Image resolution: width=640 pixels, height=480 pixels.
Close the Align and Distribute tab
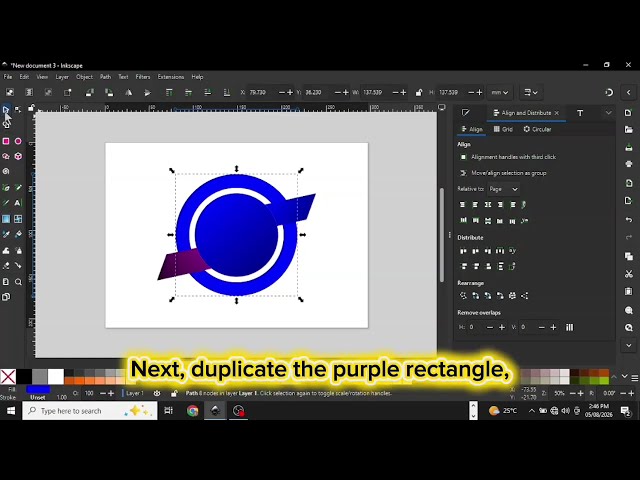[x=557, y=113]
